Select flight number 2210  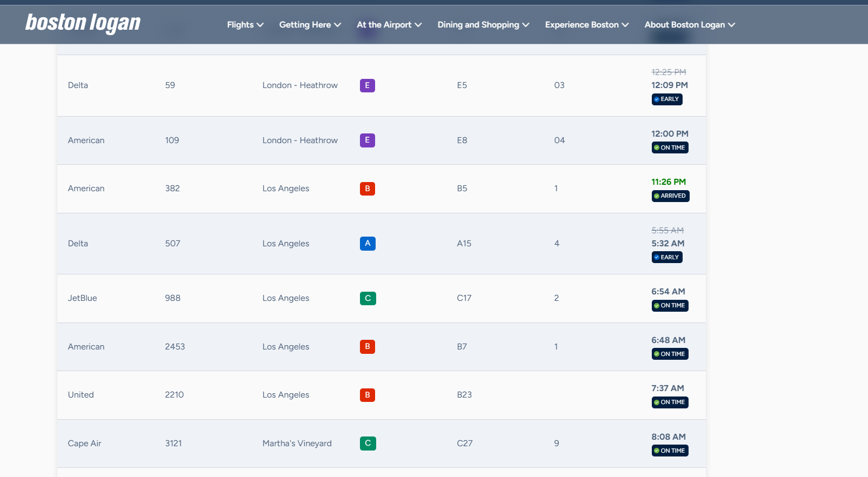coord(174,395)
